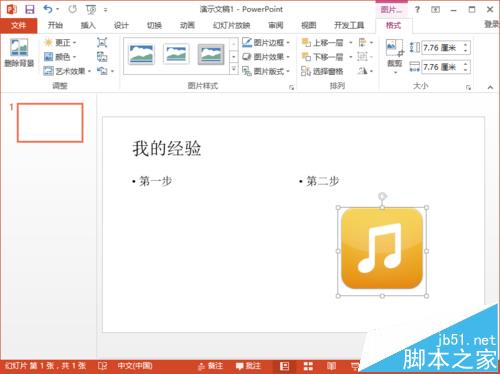The image size is (500, 374).
Task: Increase the picture height using the stepper
Action: (x=466, y=45)
